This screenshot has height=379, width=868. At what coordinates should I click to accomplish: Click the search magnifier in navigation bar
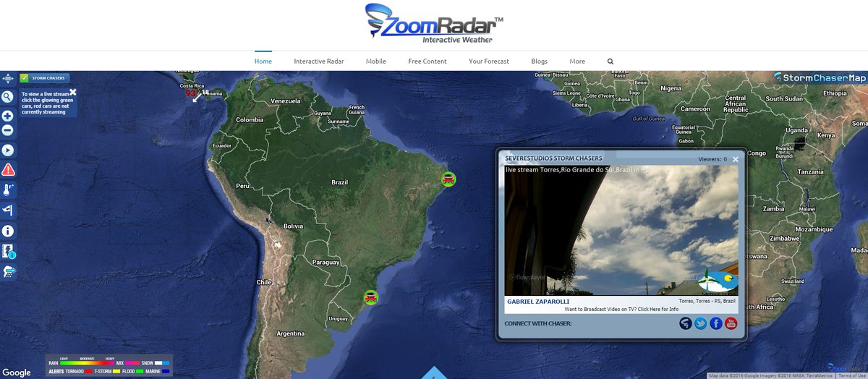click(x=610, y=61)
